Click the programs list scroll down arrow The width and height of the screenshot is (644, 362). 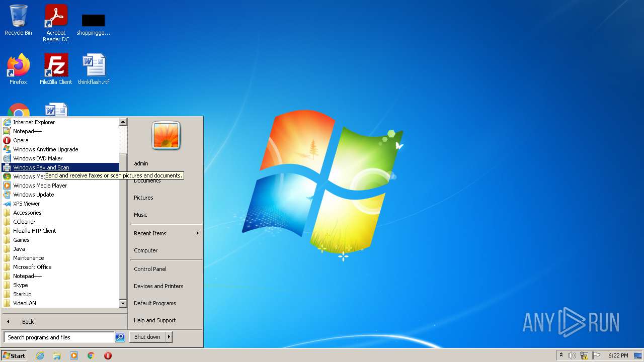click(x=123, y=304)
